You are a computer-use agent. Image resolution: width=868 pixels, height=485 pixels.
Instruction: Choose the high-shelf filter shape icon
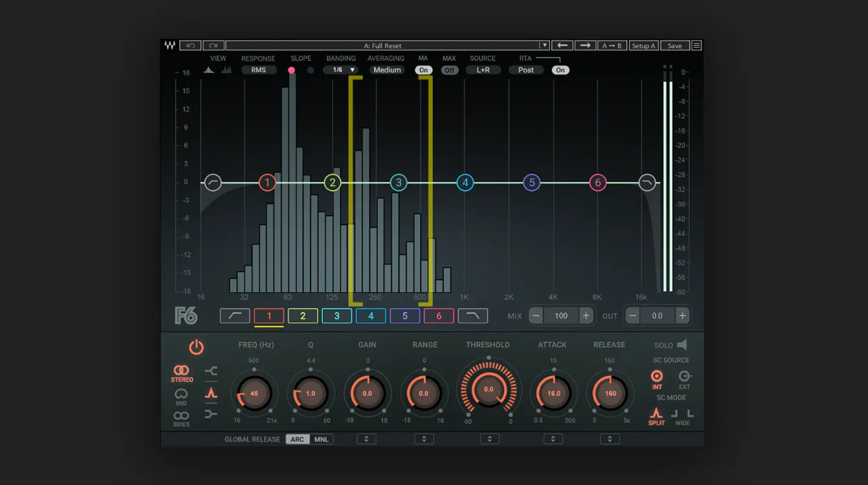pos(211,371)
